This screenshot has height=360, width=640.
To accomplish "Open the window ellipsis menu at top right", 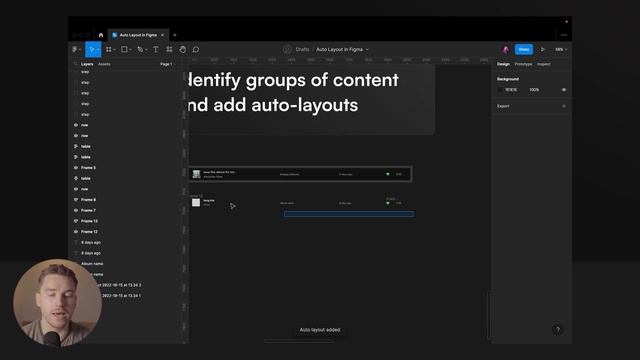I will point(564,35).
